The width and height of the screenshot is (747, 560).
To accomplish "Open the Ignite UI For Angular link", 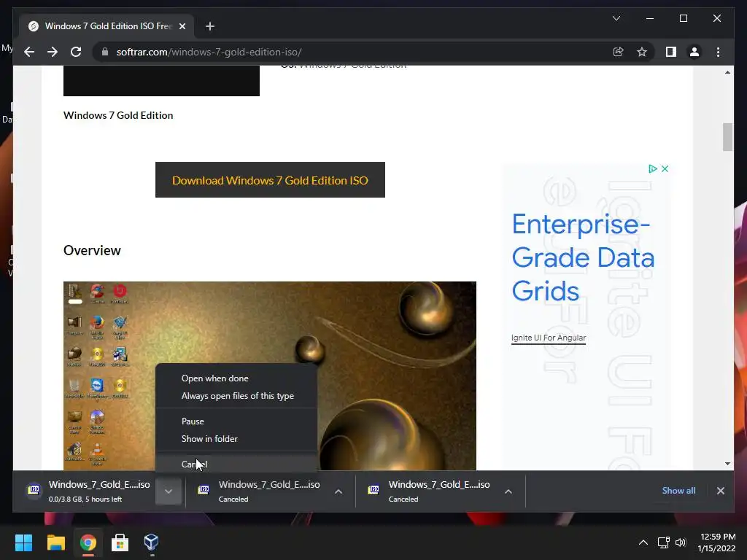I will point(549,338).
